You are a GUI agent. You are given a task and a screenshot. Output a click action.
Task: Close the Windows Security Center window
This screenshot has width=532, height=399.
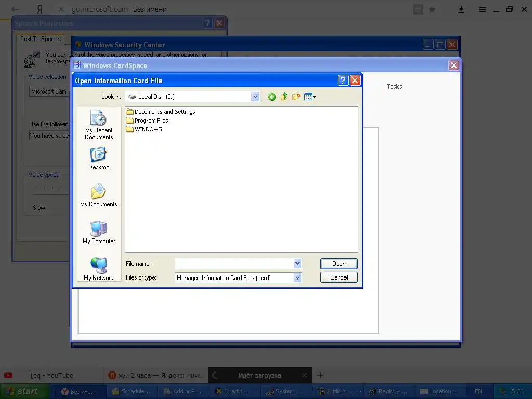[453, 45]
